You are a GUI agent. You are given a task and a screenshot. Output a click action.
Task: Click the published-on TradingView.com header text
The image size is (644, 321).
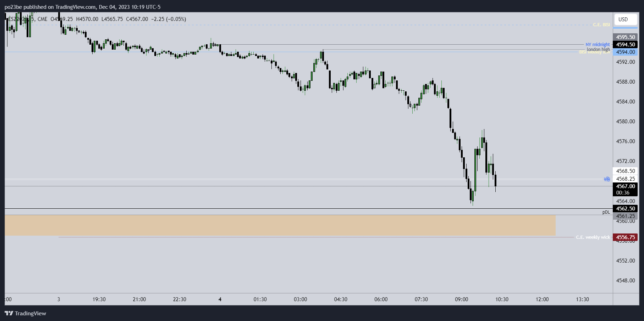click(82, 7)
